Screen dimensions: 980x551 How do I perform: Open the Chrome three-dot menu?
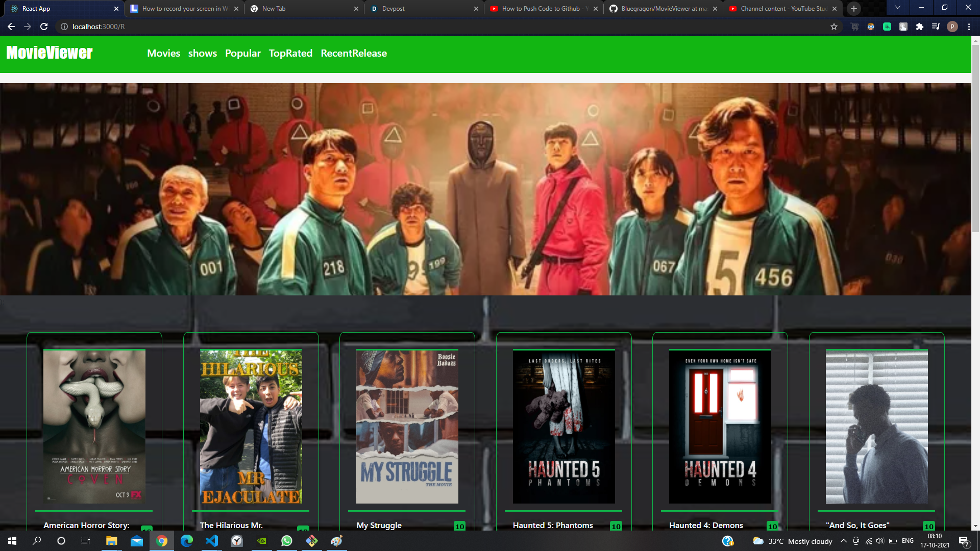[969, 27]
